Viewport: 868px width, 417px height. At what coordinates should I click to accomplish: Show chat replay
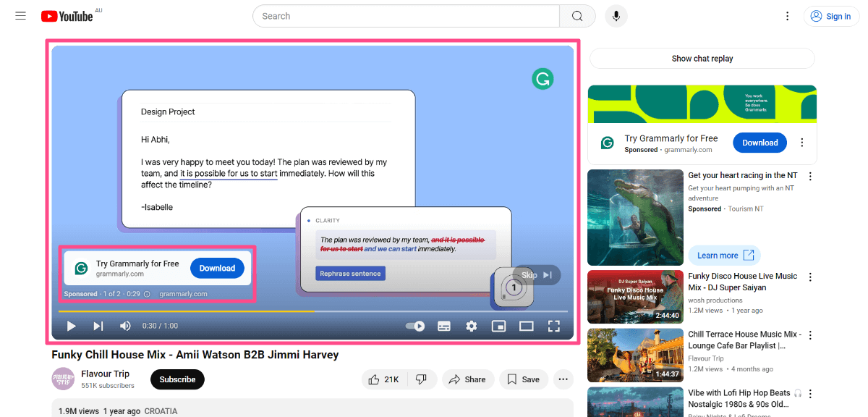click(x=702, y=59)
